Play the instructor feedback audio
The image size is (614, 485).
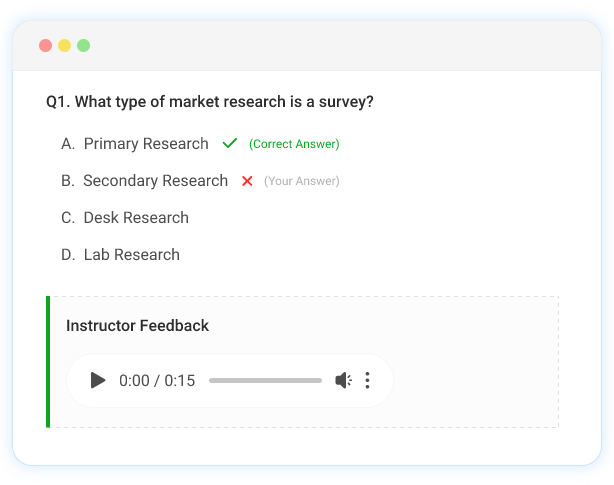click(97, 380)
